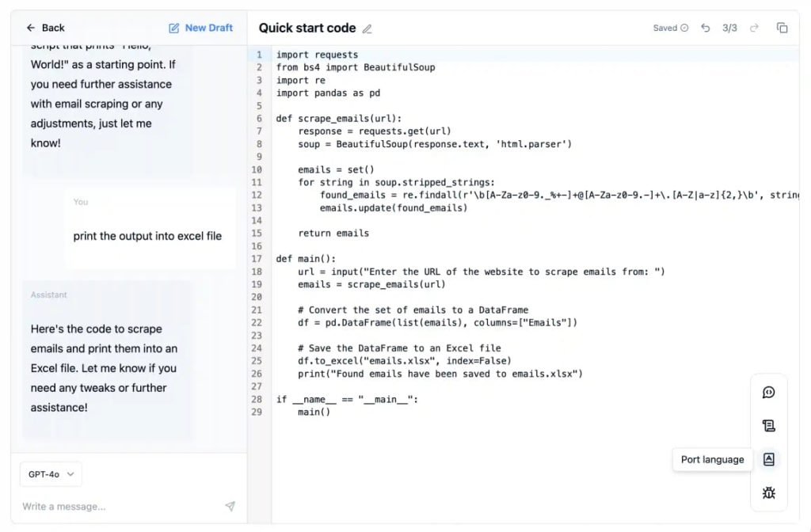Click the 3/3 version counter
The height and width of the screenshot is (532, 811).
pos(729,28)
